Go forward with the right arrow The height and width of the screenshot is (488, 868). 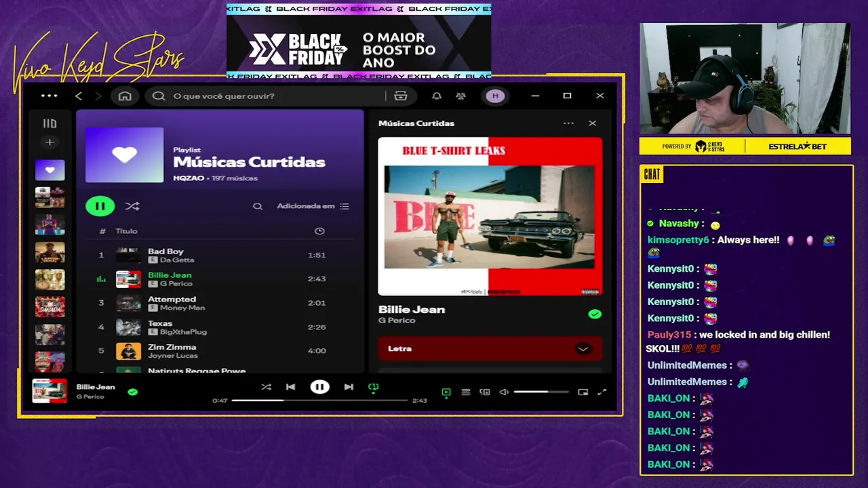coord(98,96)
